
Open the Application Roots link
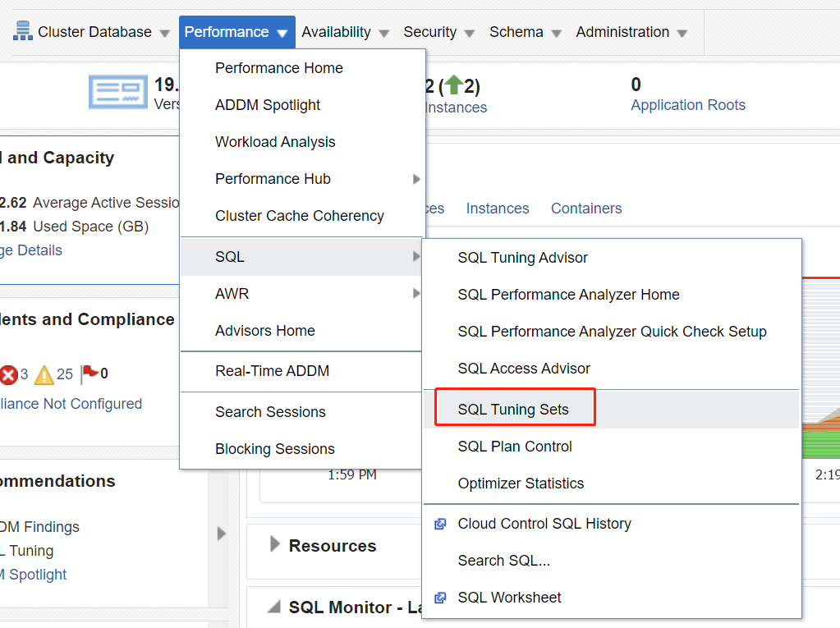(x=688, y=105)
